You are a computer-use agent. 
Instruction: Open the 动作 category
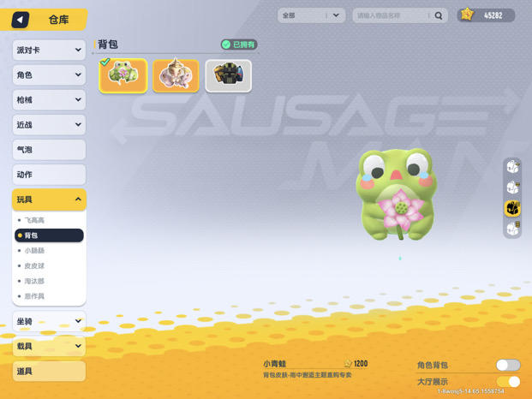click(x=49, y=175)
